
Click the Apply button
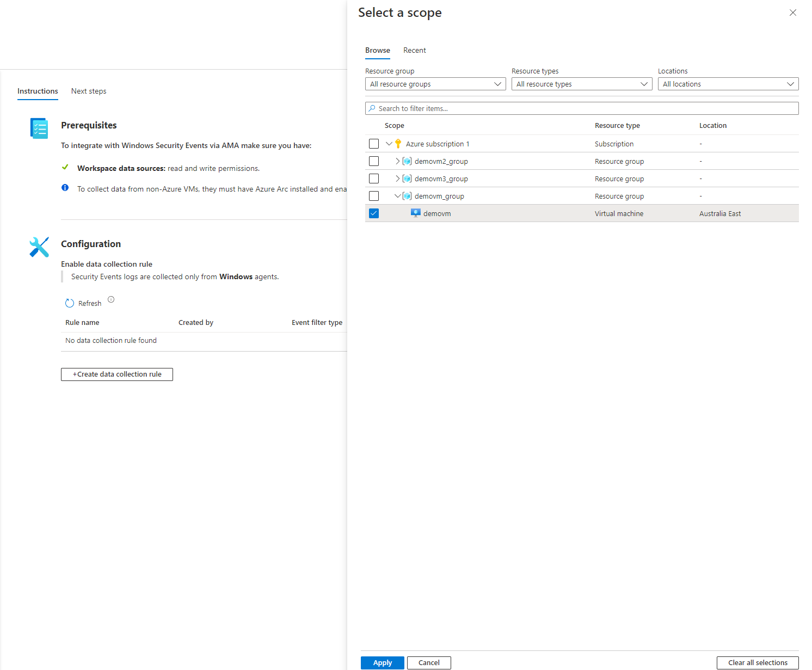tap(382, 663)
